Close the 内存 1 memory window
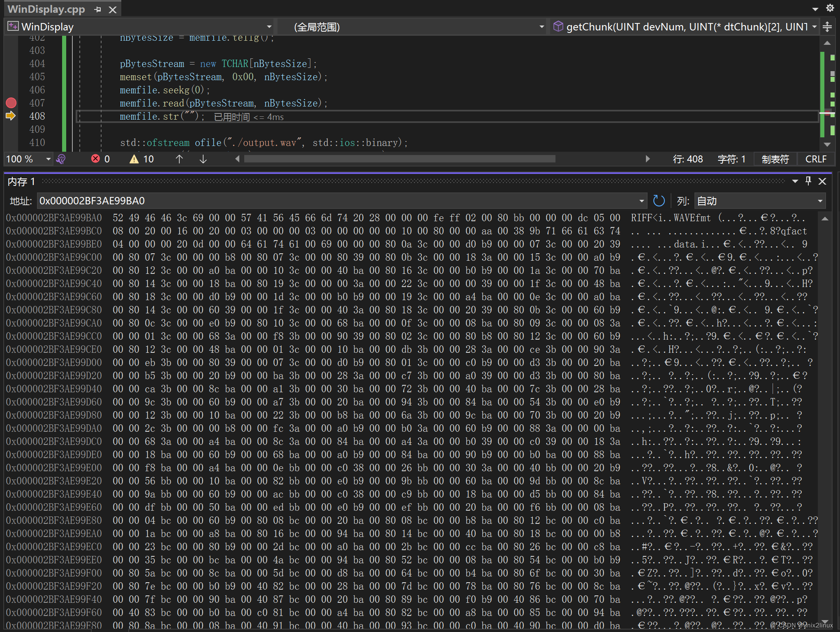This screenshot has height=632, width=840. [x=822, y=181]
